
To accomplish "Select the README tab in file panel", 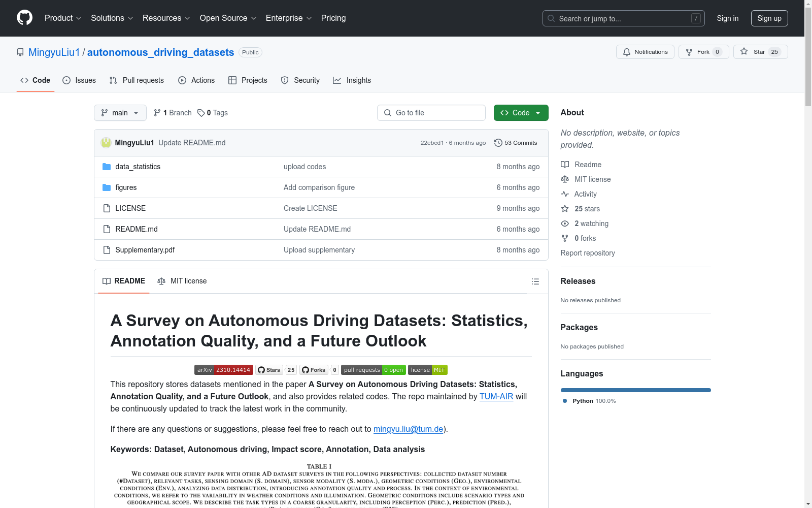I will pyautogui.click(x=124, y=281).
